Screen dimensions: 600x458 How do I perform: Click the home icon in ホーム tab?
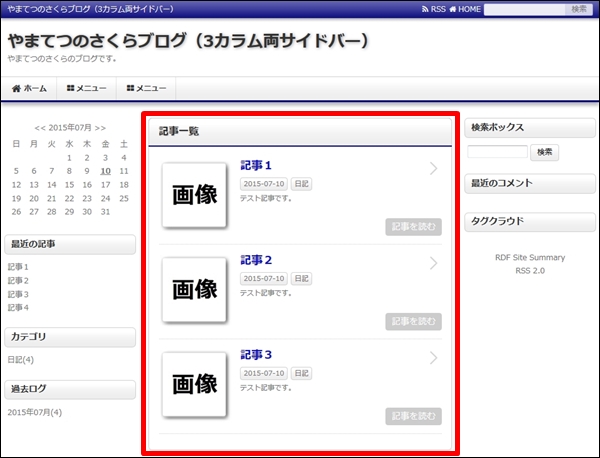coord(16,89)
